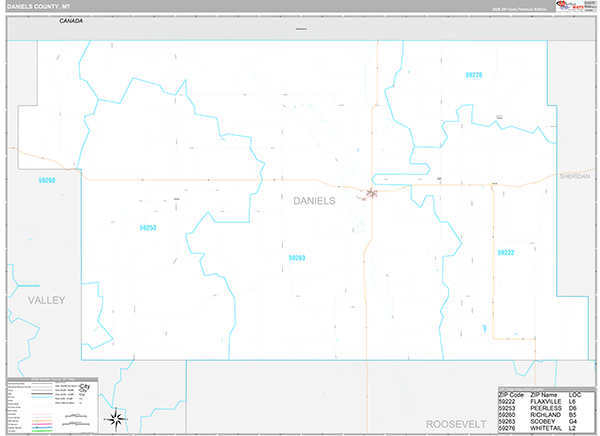Click the 59276 cell in the index table
Image resolution: width=600 pixels, height=436 pixels.
click(x=507, y=428)
